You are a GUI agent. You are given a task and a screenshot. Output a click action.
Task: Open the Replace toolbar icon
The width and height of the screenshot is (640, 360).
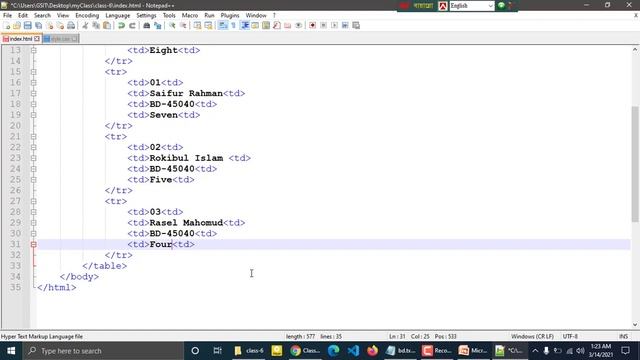[x=158, y=25]
